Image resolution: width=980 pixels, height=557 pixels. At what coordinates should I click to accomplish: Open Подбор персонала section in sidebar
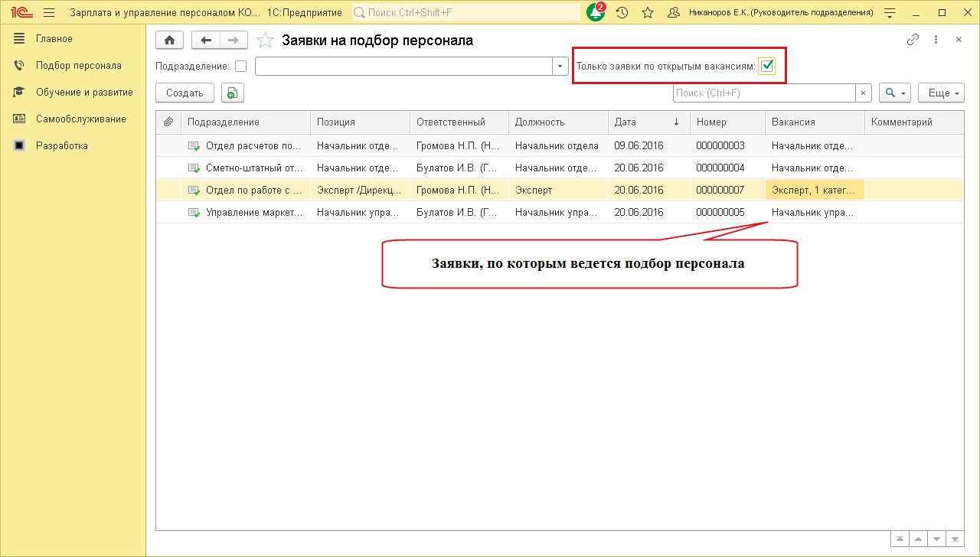tap(78, 66)
